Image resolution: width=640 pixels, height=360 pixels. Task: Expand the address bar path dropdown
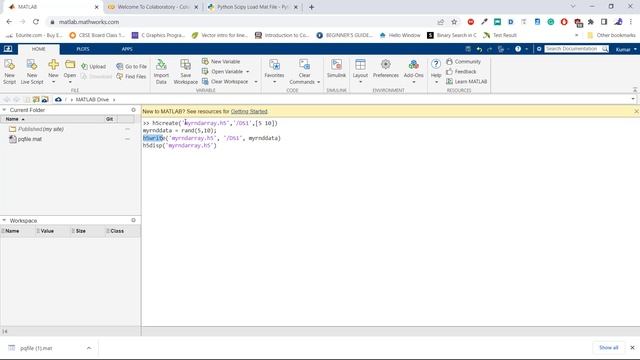[633, 99]
